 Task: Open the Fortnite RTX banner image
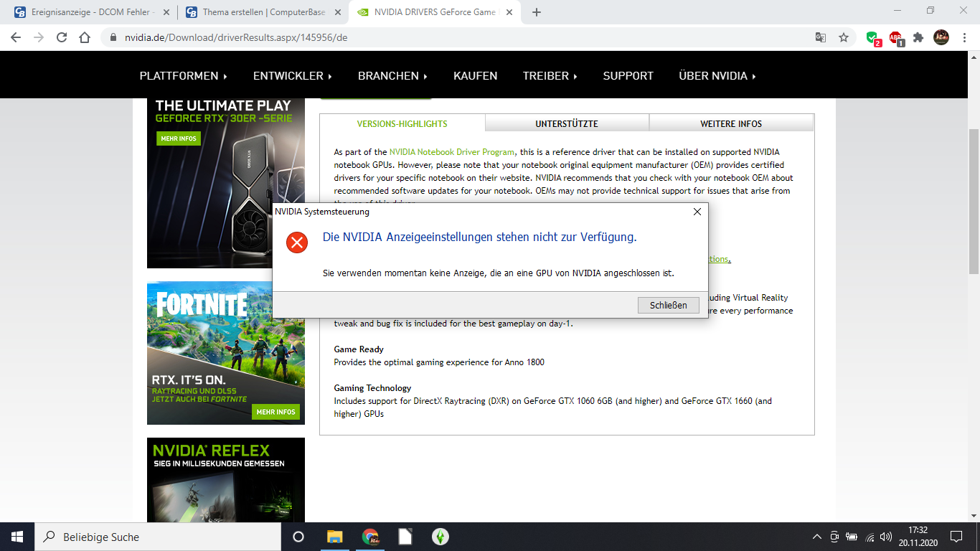[x=226, y=353]
